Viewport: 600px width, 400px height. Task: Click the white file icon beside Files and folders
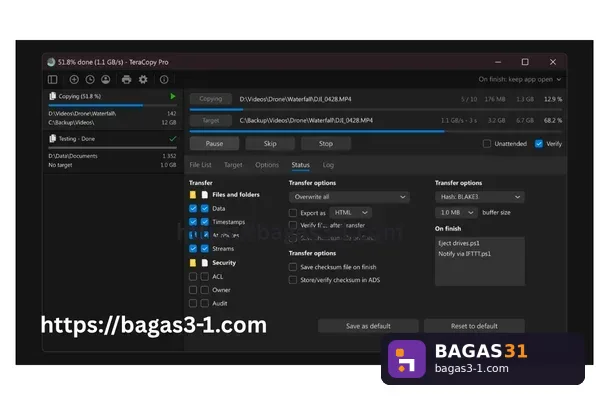pyautogui.click(x=205, y=195)
